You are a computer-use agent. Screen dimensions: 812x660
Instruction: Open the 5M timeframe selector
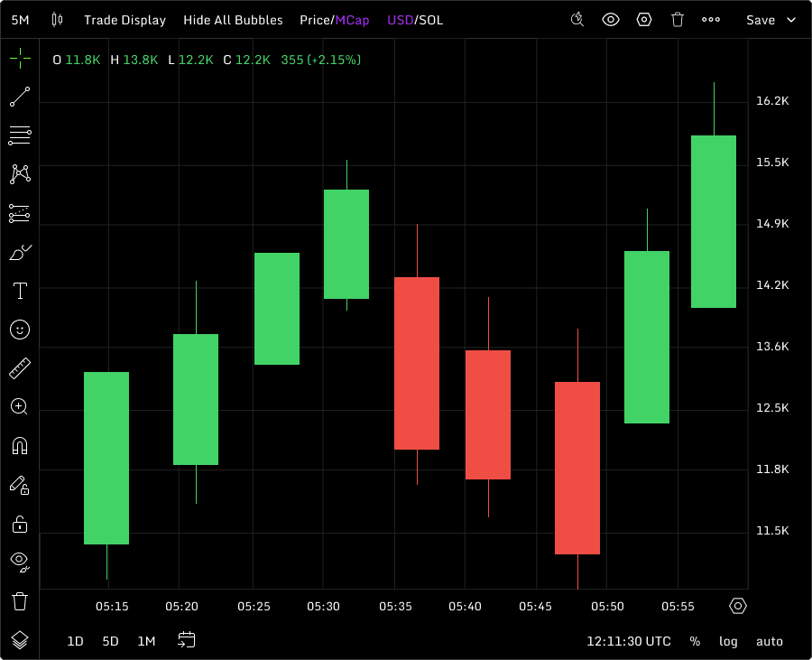pyautogui.click(x=20, y=20)
